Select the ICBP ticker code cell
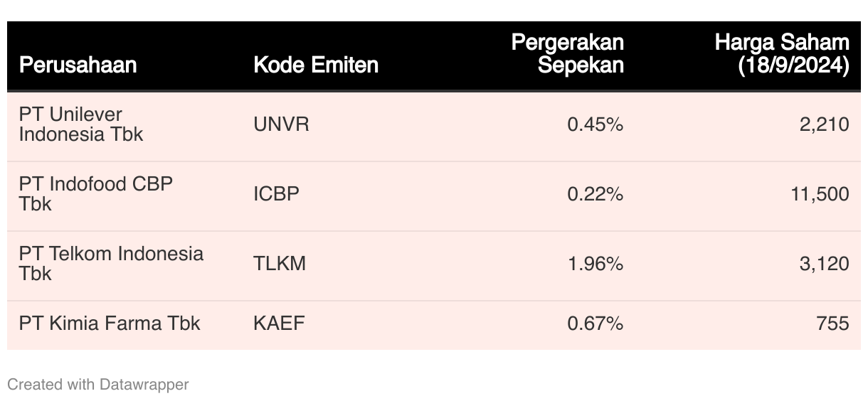 (276, 194)
